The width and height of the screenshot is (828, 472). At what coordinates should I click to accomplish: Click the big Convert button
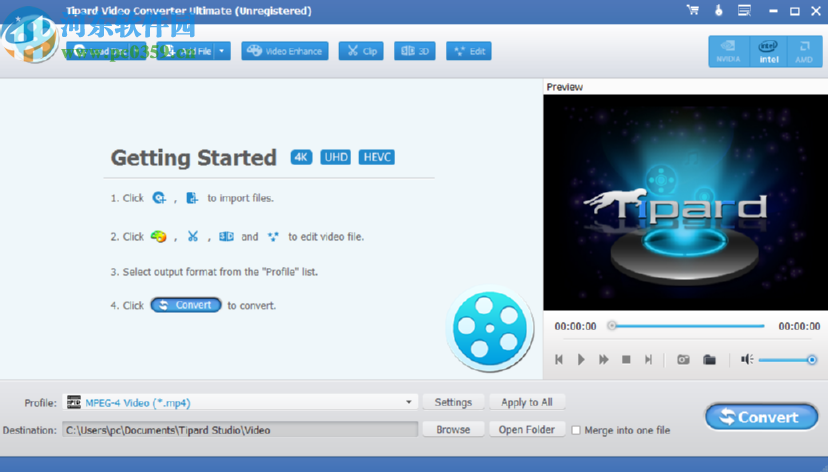click(x=761, y=417)
